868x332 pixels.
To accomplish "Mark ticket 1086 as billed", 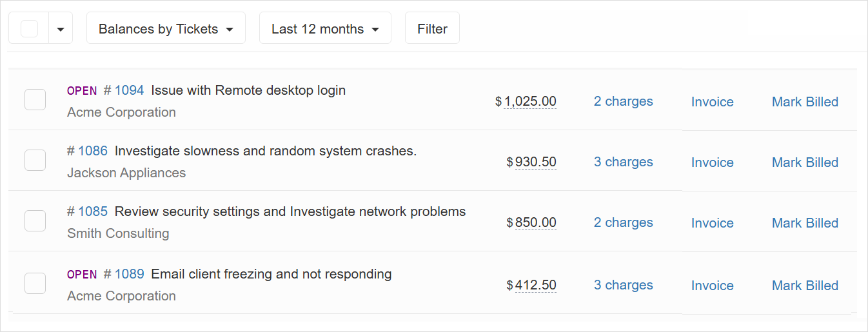I will click(x=805, y=162).
